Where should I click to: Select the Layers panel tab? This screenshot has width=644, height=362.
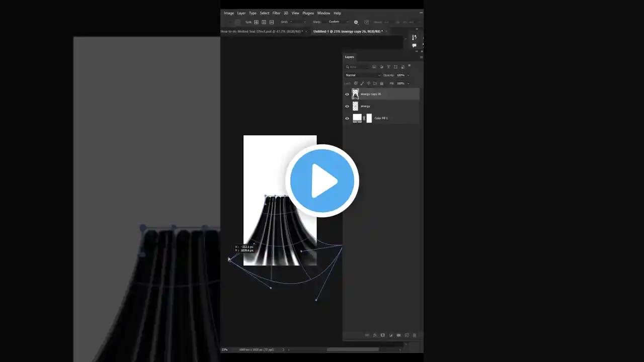(349, 57)
